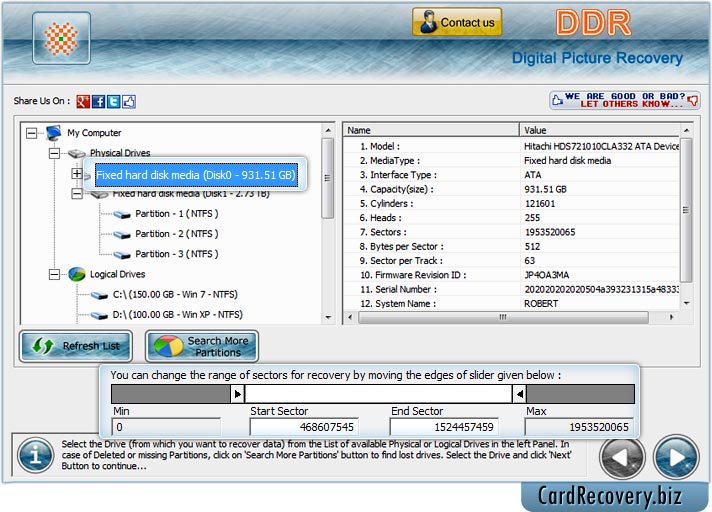Screen dimensions: 712x512
Task: Click the tree panel vertical scrollbar thumb
Action: tap(327, 178)
